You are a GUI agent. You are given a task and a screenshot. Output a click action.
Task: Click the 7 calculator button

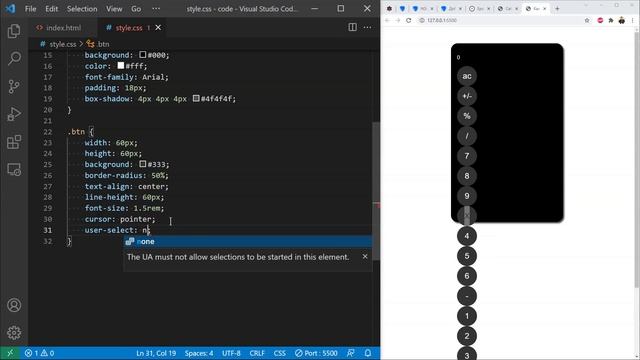tap(467, 156)
